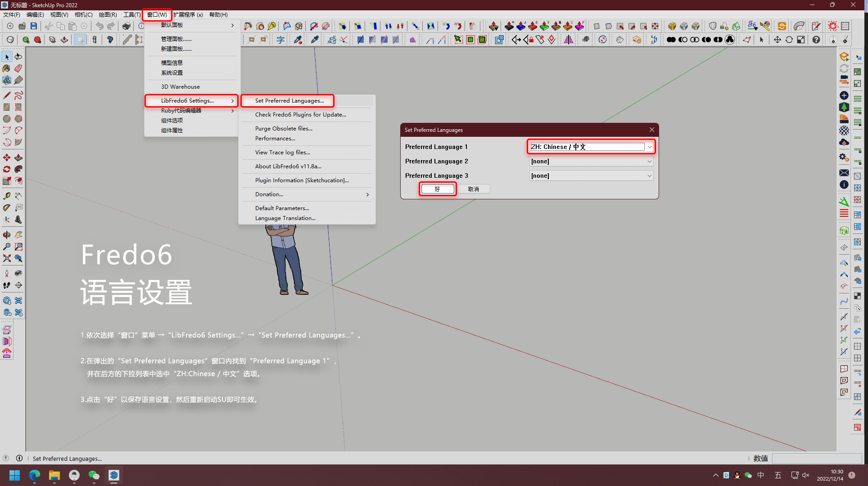
Task: Expand the Donation submenu
Action: [x=307, y=194]
